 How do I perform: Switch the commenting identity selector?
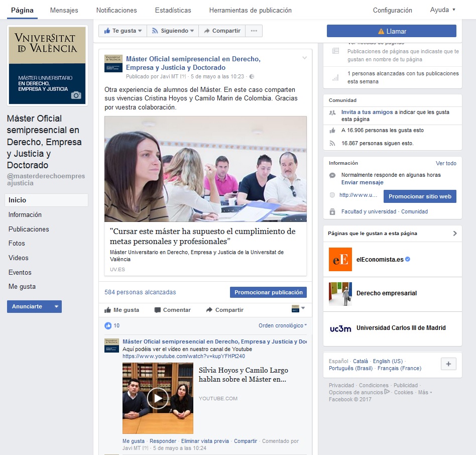(298, 309)
